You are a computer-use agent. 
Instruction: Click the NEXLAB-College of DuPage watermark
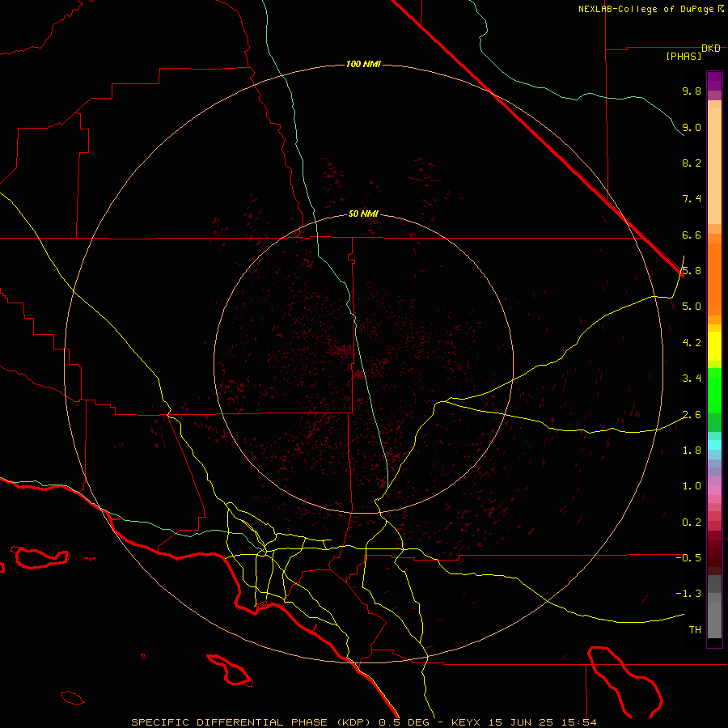(x=650, y=9)
